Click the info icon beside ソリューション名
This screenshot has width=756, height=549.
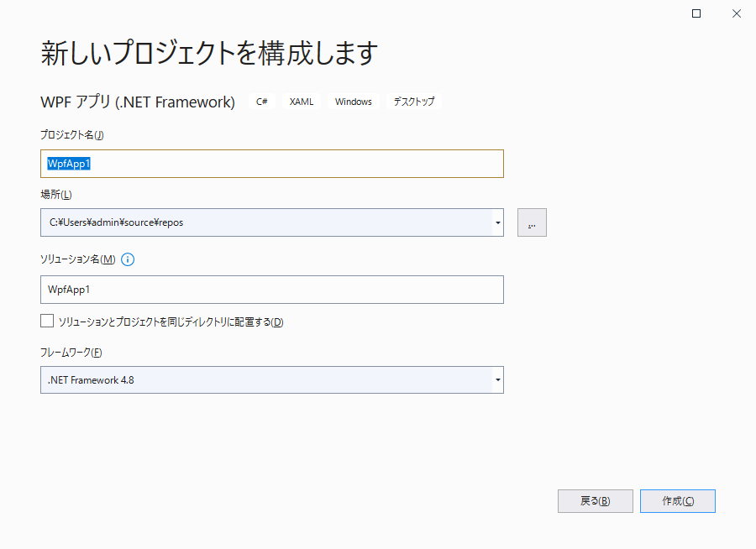point(128,259)
